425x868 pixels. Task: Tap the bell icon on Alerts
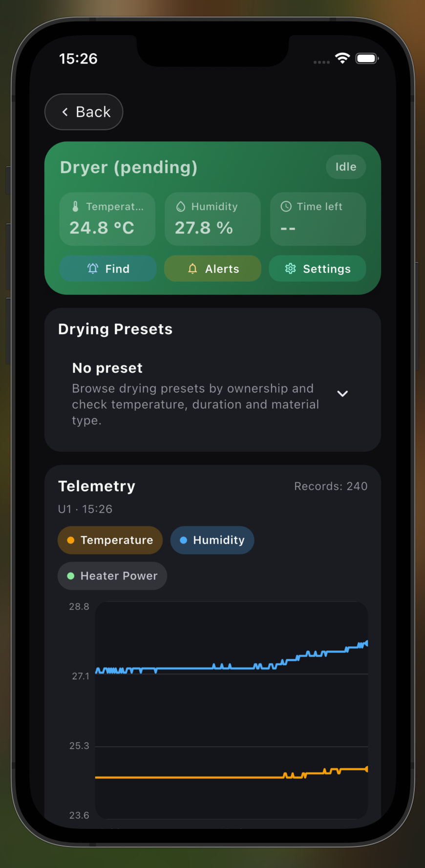coord(192,268)
